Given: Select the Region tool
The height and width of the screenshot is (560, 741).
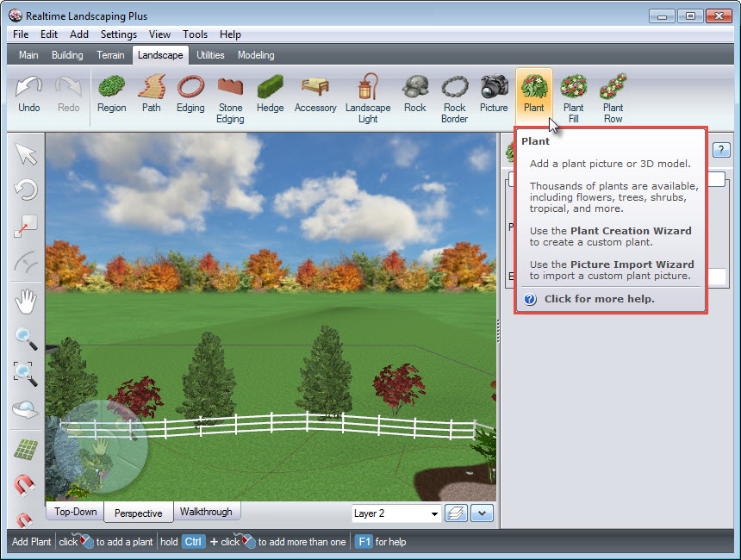Looking at the screenshot, I should 111,95.
